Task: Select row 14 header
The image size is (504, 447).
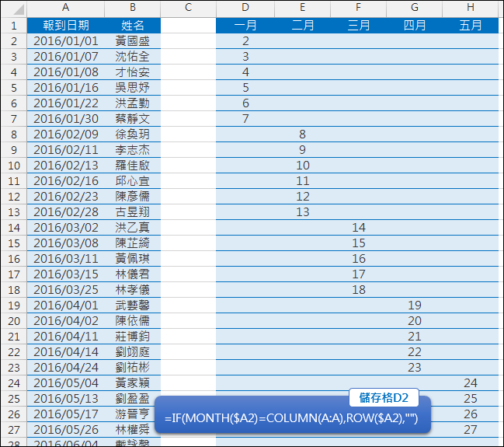Action: click(14, 228)
